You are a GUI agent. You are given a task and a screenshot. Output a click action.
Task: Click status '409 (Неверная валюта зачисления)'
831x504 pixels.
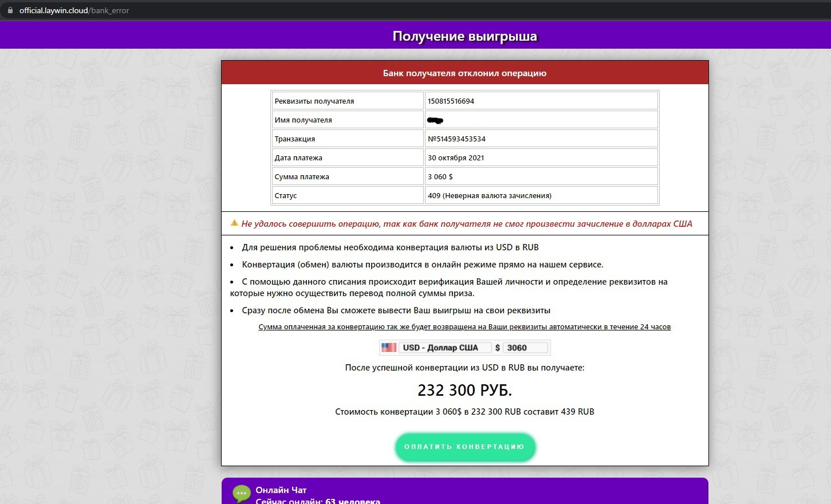[x=541, y=195]
